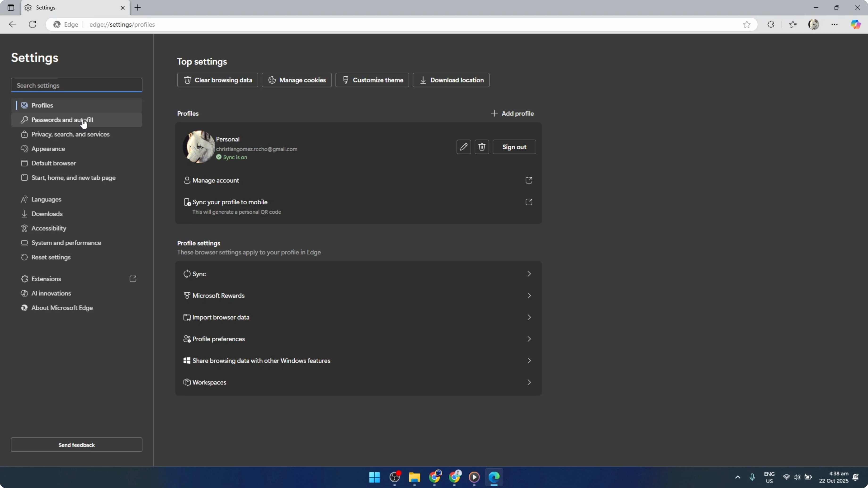868x488 pixels.
Task: Sign out of the Personal profile
Action: tap(514, 147)
